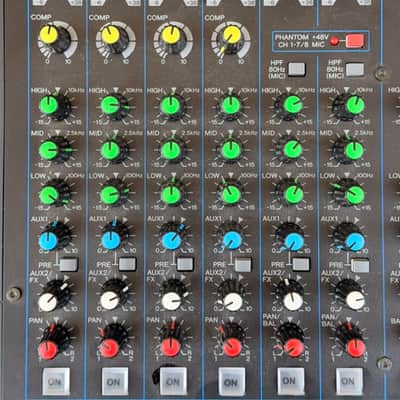Toggle HPF 80Hz button on sixth channel strip
The image size is (400, 400).
[355, 69]
